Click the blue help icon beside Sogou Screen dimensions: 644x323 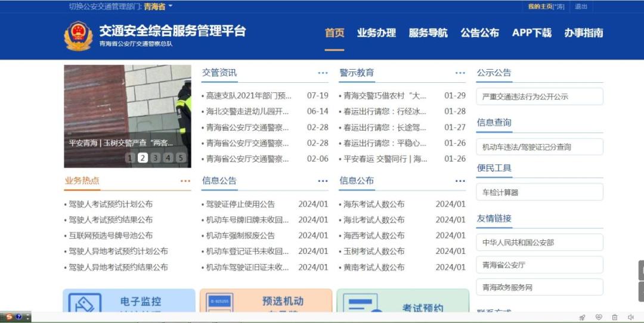pyautogui.click(x=18, y=317)
